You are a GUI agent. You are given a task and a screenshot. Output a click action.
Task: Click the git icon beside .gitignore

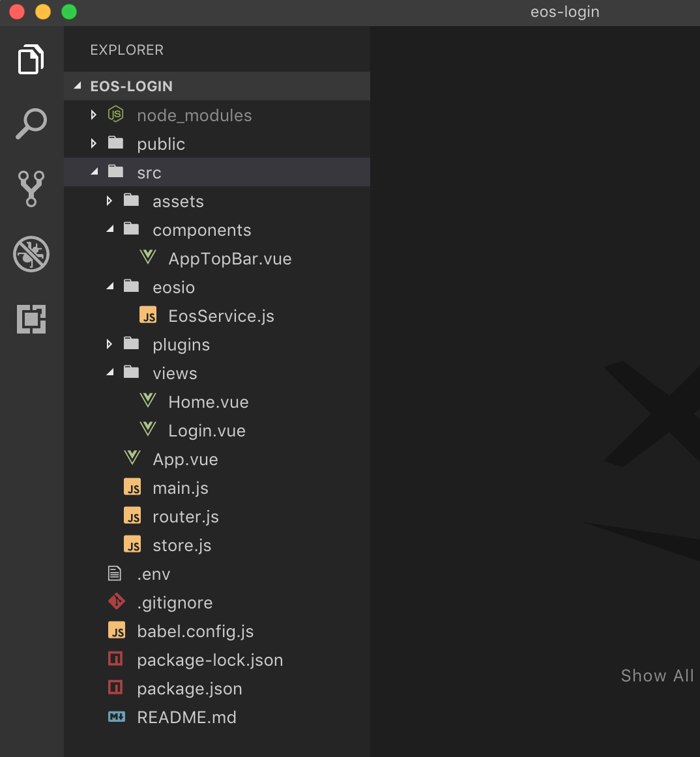[117, 601]
